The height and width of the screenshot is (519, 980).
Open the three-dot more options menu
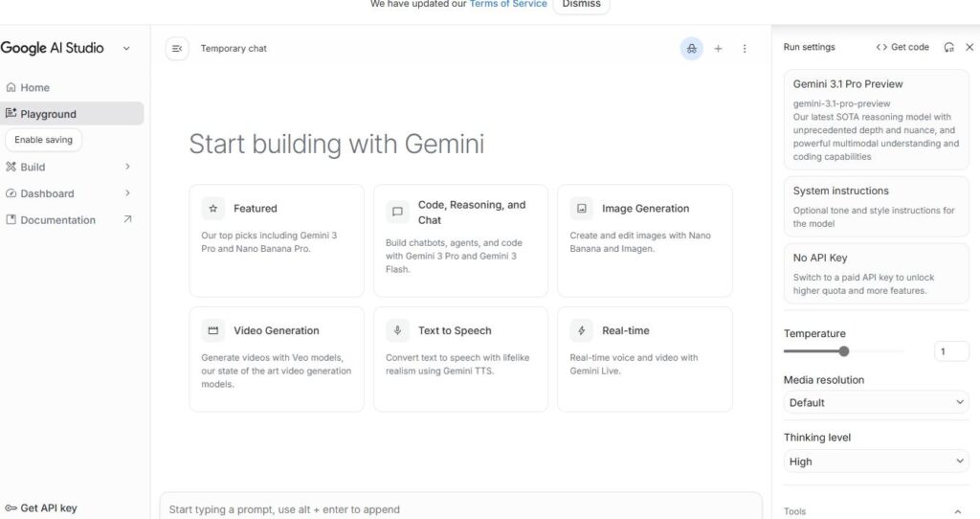pyautogui.click(x=745, y=49)
